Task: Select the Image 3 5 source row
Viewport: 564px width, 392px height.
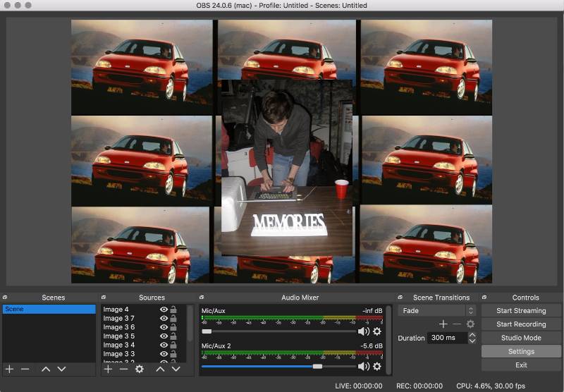Action: 144,336
